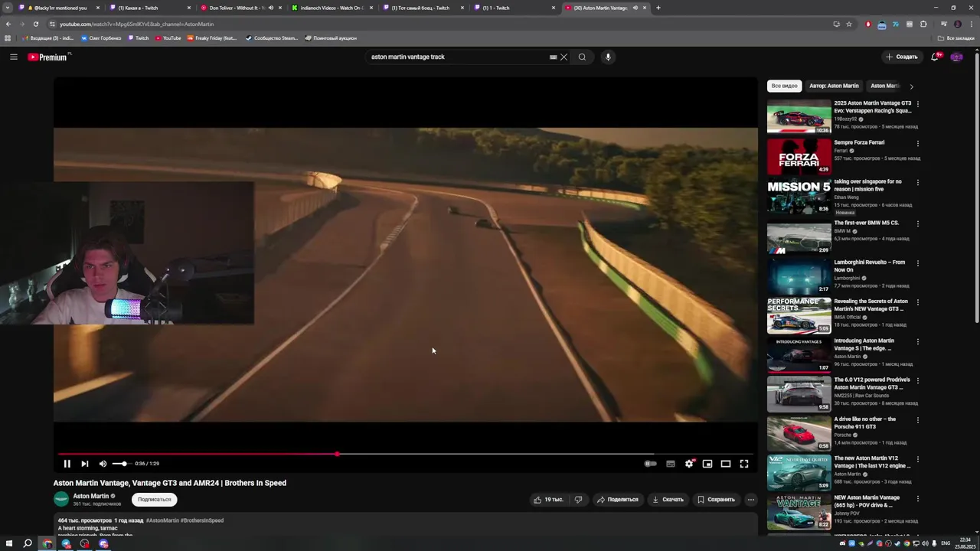Reload the page
This screenshot has width=980, height=551.
pos(35,24)
